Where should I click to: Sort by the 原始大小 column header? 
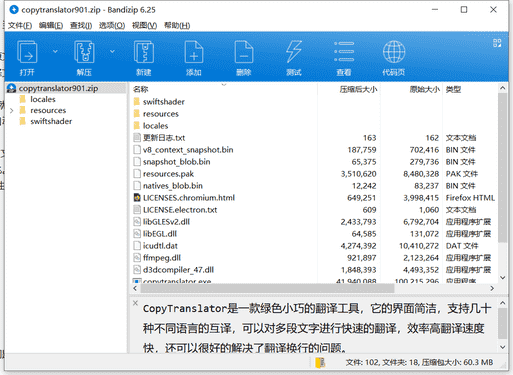[x=425, y=89]
